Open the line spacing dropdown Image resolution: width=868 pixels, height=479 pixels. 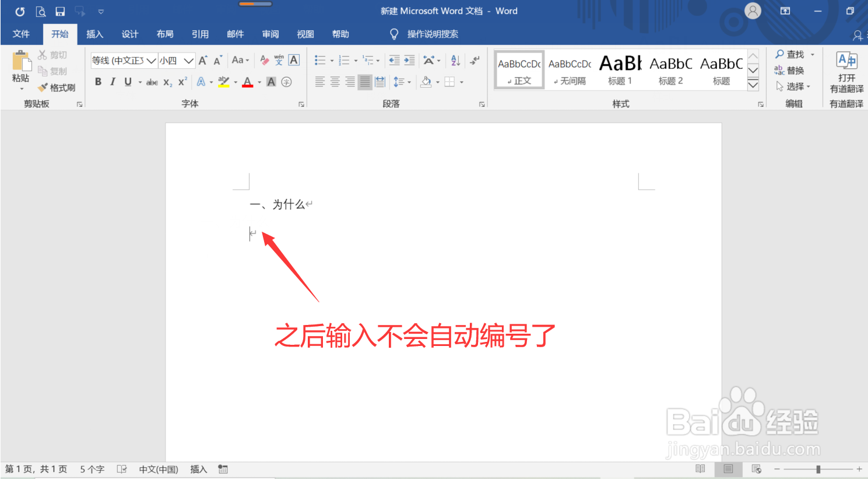(402, 82)
